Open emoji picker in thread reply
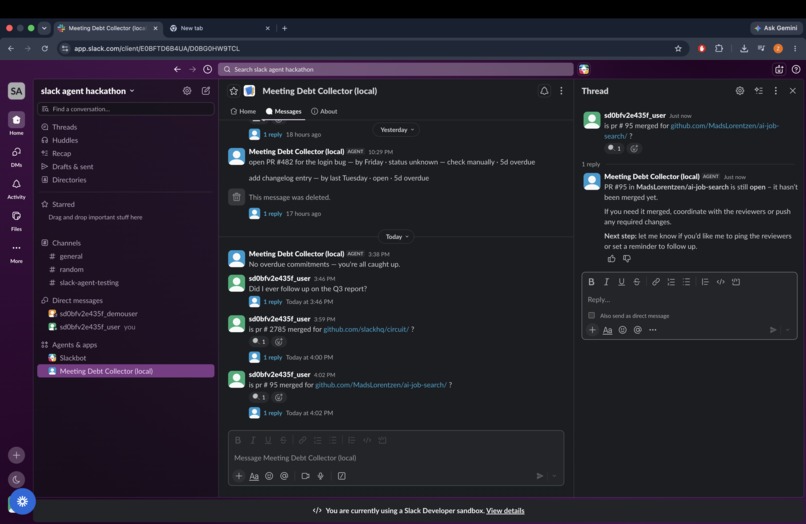The height and width of the screenshot is (524, 806). 622,330
